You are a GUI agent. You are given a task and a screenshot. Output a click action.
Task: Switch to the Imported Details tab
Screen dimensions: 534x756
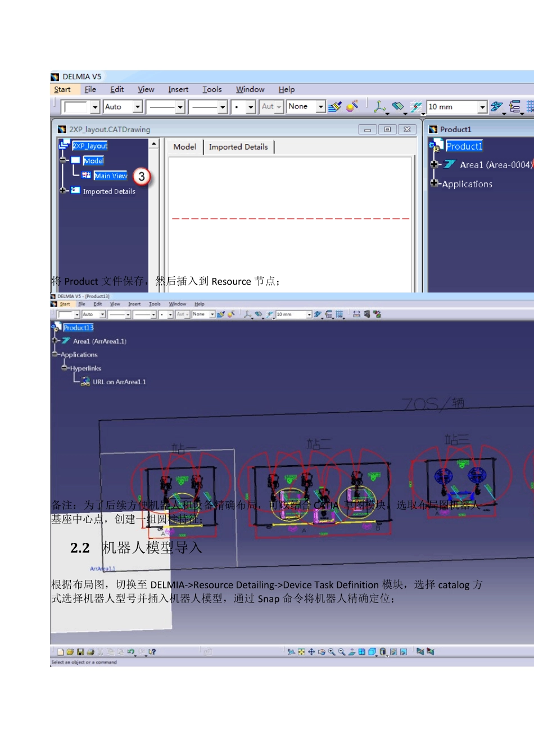point(238,147)
